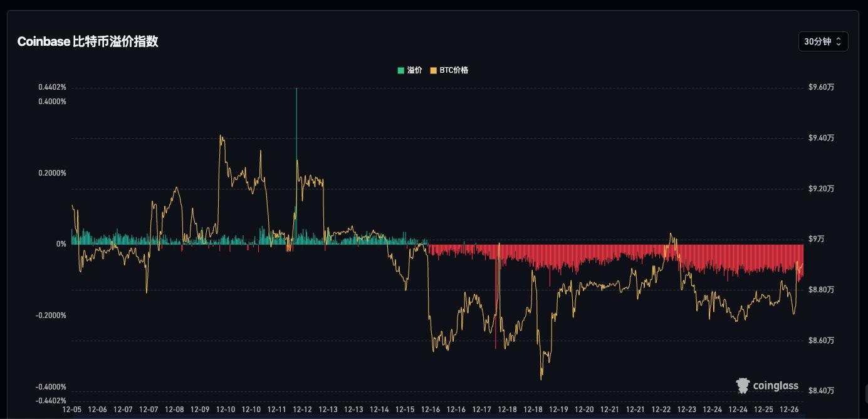
Task: Open the 30分钟 interval dropdown
Action: click(823, 41)
